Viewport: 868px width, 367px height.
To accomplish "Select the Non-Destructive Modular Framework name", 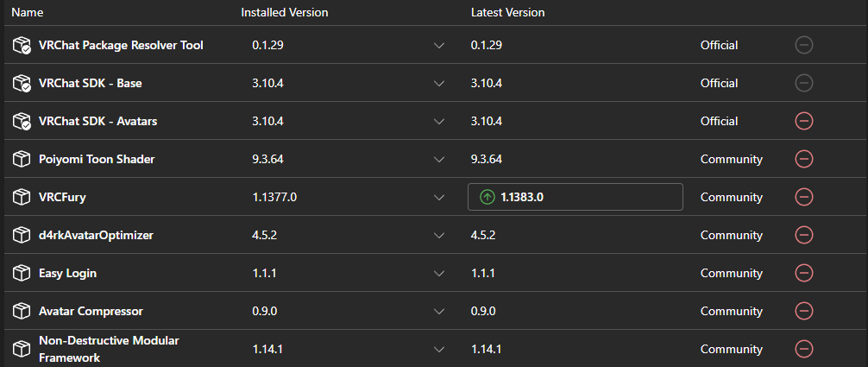I will (109, 349).
